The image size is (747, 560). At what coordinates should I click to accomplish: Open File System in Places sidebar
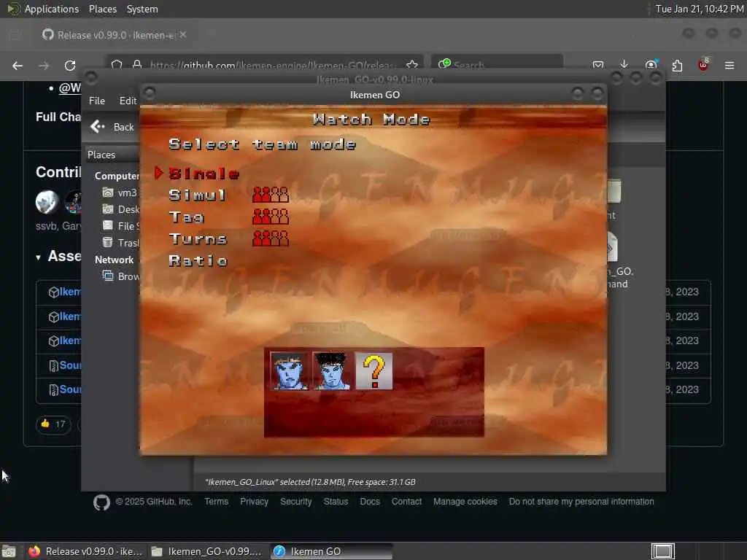coord(120,226)
